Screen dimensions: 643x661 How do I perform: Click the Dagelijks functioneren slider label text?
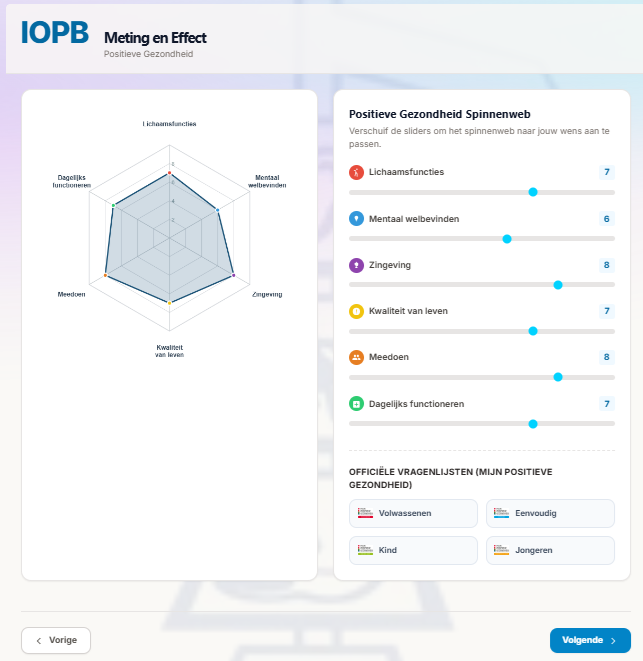coord(417,404)
